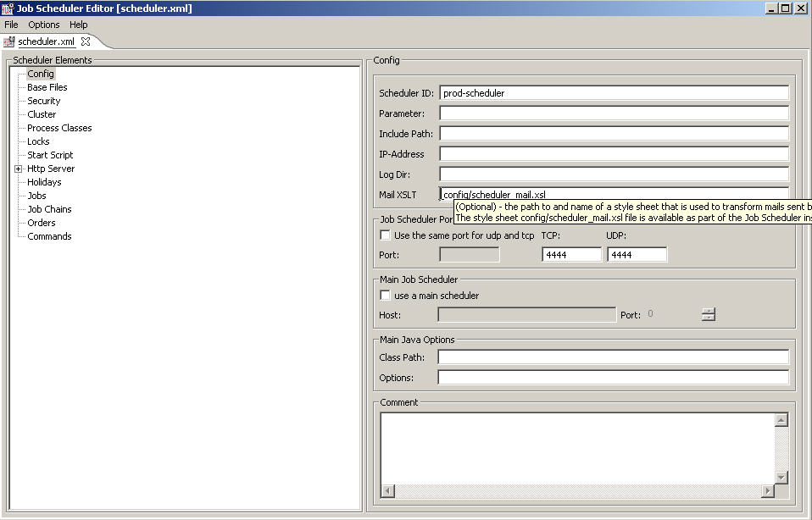
Task: Close the scheduler.xml tab
Action: tap(85, 41)
